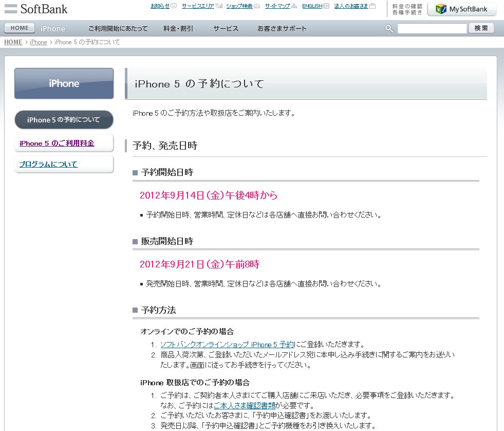
Task: Open the お客さまサポート menu
Action: coord(282,29)
